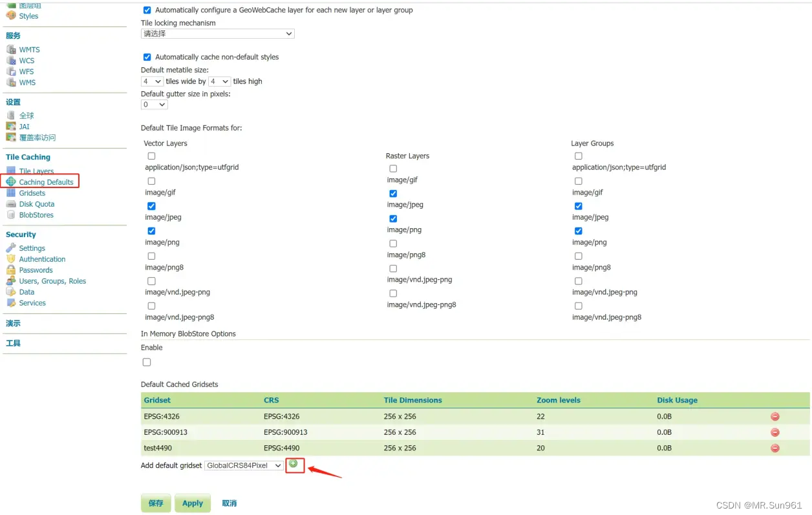Open the Add default gridset dropdown
Screen dimensions: 812x515
[x=244, y=465]
